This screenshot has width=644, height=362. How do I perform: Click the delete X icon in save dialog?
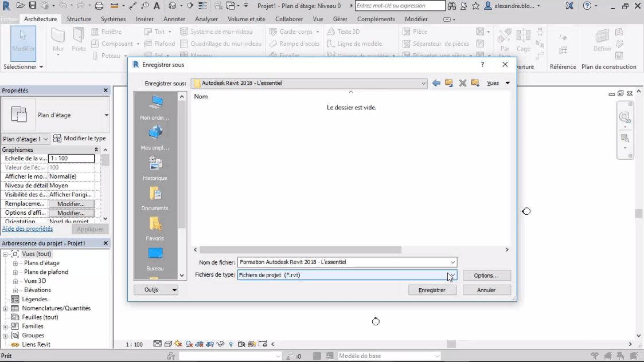pos(462,83)
